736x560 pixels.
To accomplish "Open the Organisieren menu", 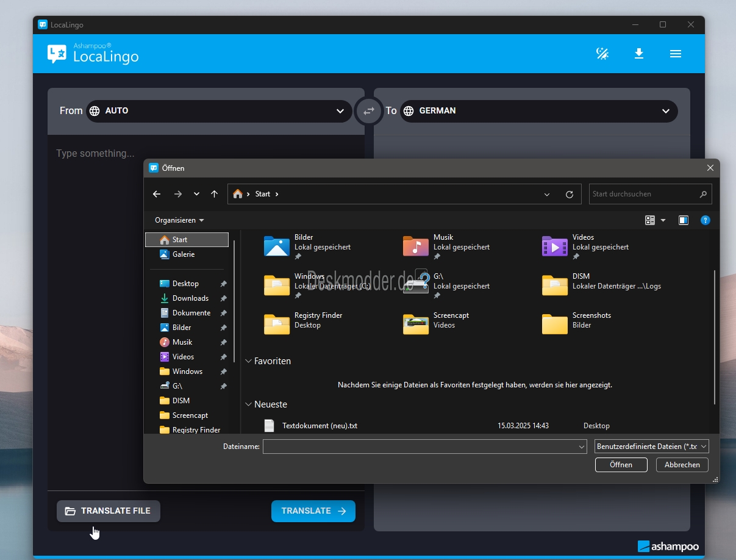I will click(x=179, y=220).
